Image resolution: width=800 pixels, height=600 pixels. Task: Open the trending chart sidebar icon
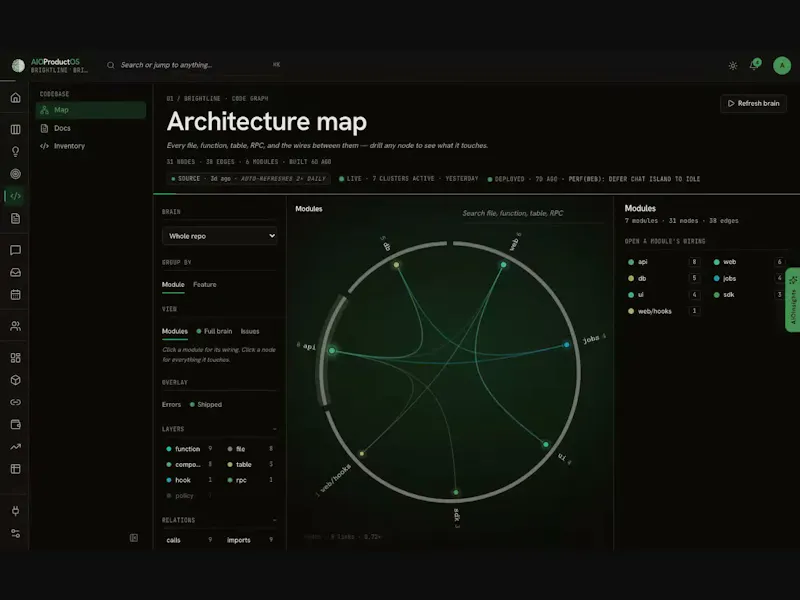pyautogui.click(x=15, y=446)
